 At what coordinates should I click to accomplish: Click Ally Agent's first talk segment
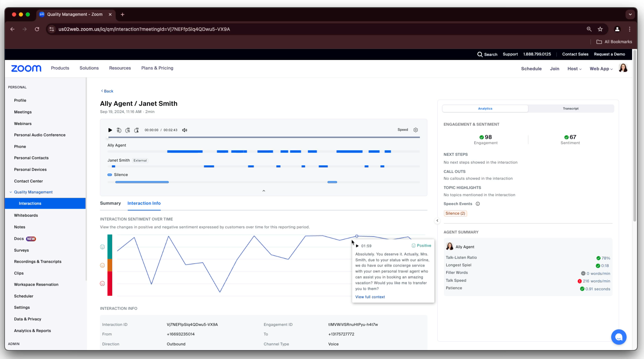185,151
